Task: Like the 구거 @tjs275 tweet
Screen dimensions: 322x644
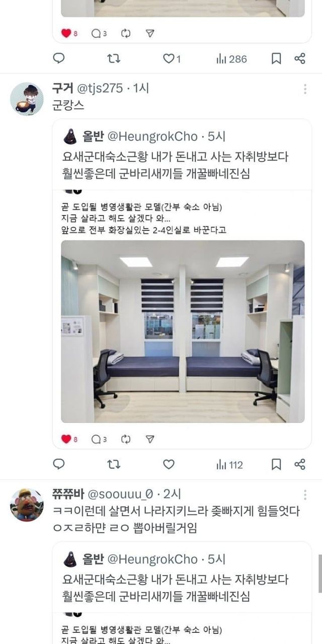Action: [x=169, y=464]
